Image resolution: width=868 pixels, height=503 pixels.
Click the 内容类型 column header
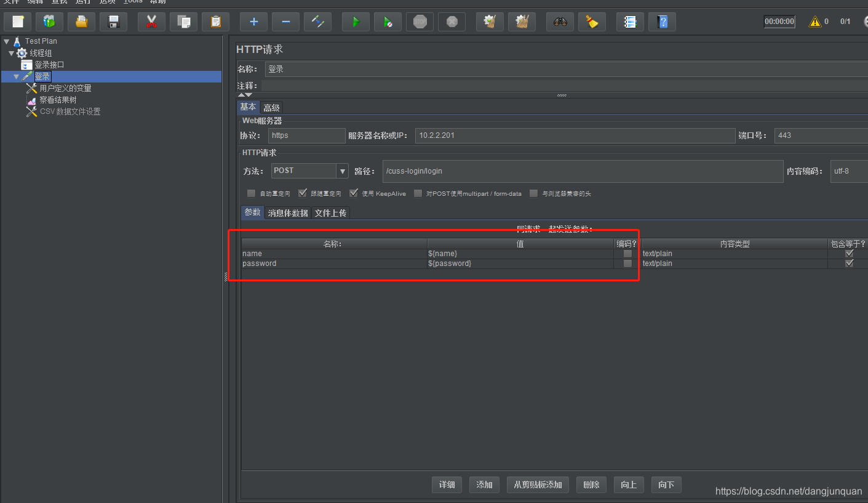point(735,244)
